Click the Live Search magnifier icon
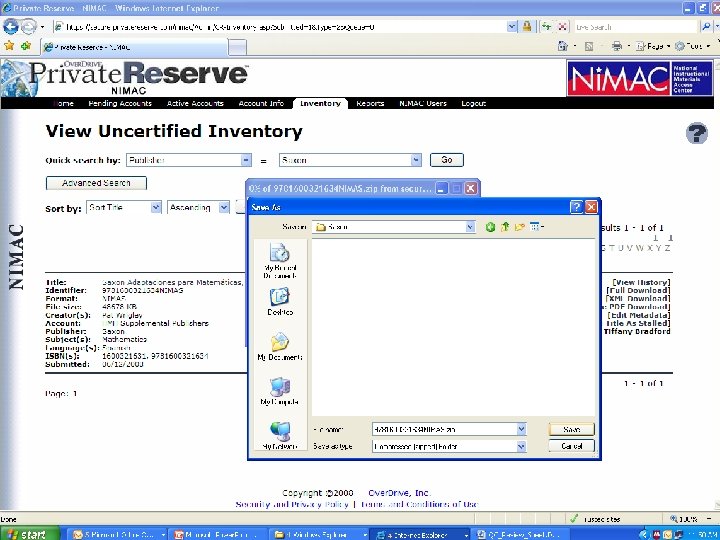720x540 pixels. click(706, 27)
